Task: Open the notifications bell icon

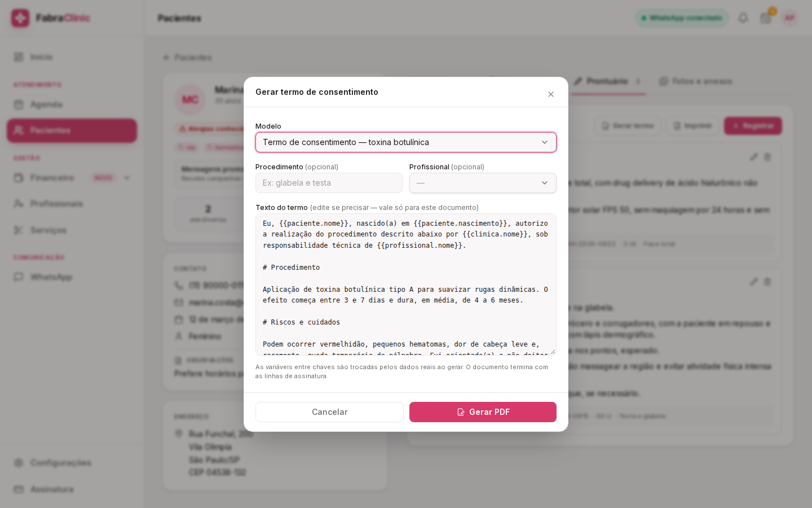Action: tap(743, 18)
